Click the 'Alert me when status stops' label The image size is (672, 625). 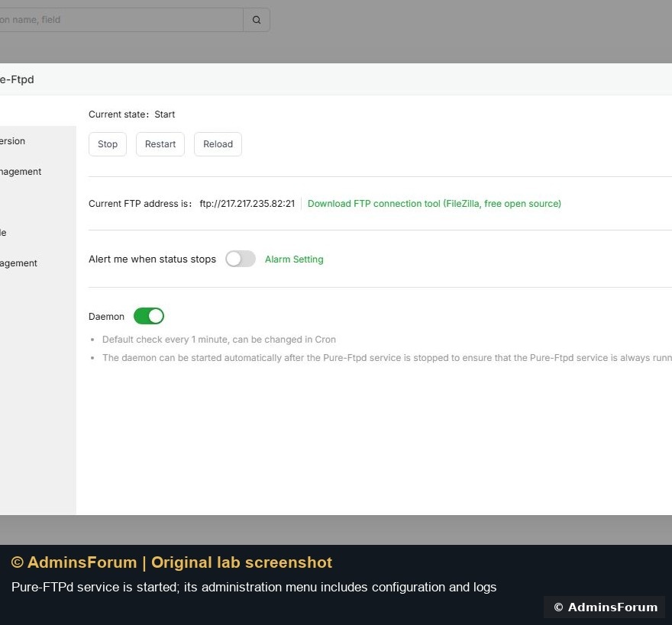[152, 259]
